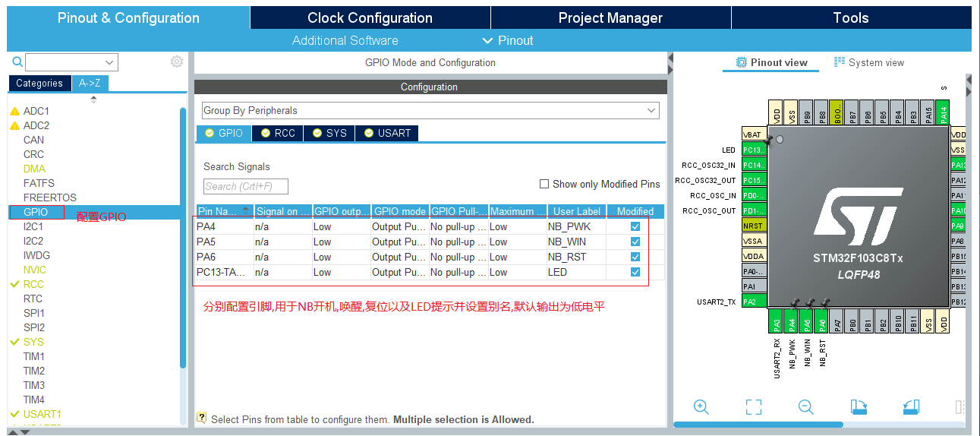Collapse panel using arrows left of Pinout view
This screenshot has width=980, height=436.
click(671, 65)
